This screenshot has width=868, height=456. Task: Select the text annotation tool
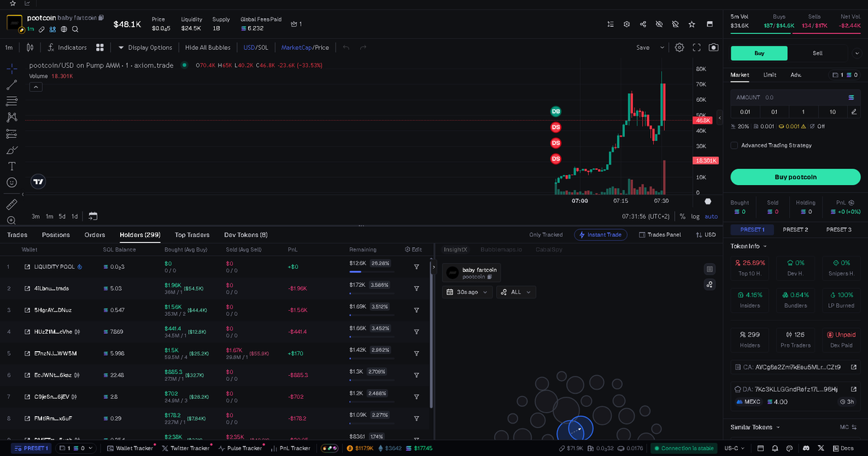click(12, 166)
